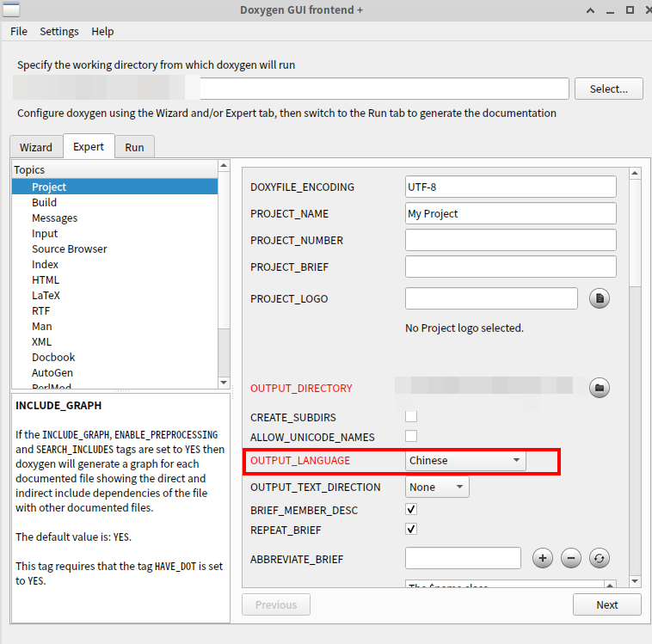Viewport: 652px width, 644px height.
Task: Roll up the window with the caret icon
Action: pos(590,10)
